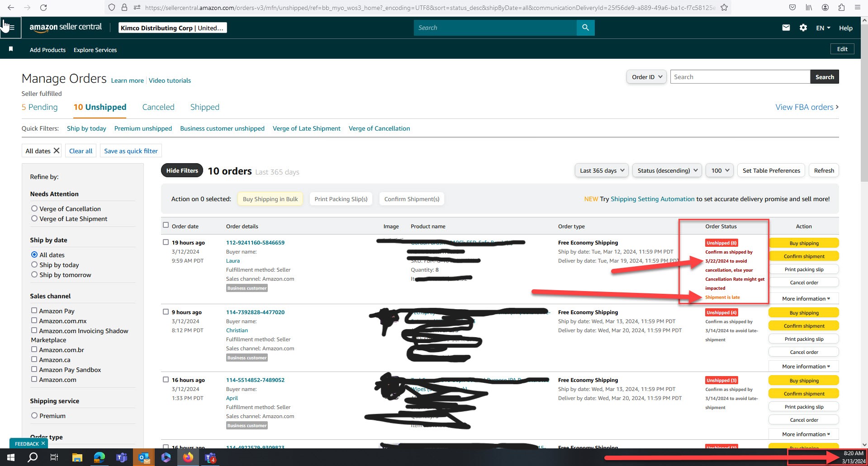Image resolution: width=868 pixels, height=466 pixels.
Task: Open the Kimco Distributing Corp account switcher
Action: 172,28
